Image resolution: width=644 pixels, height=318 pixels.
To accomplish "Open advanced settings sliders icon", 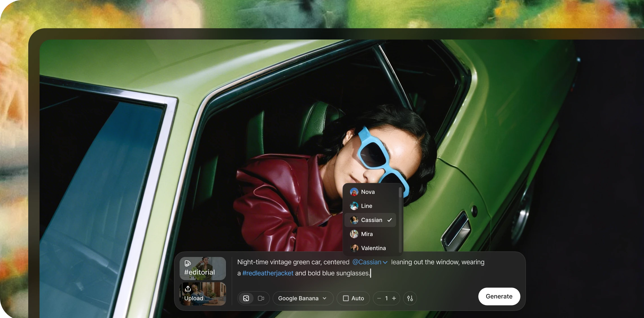I will [410, 298].
